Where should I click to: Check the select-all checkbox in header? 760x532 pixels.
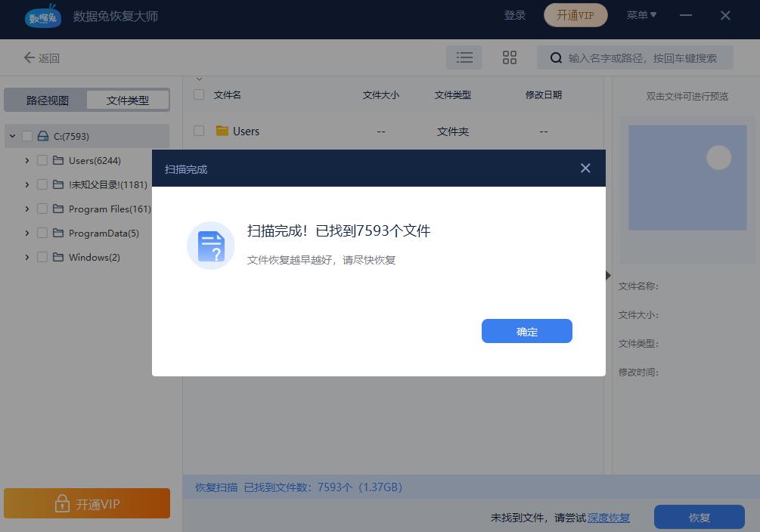[199, 94]
